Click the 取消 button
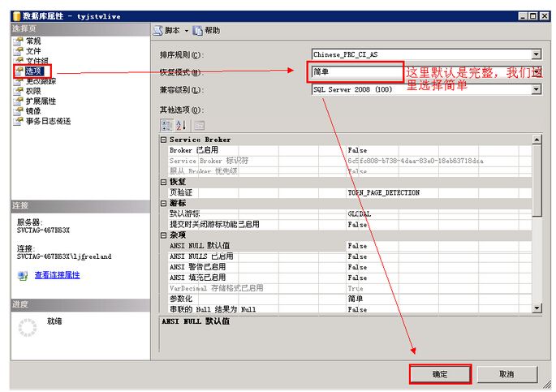Screen dimensions: 556x392 506,374
